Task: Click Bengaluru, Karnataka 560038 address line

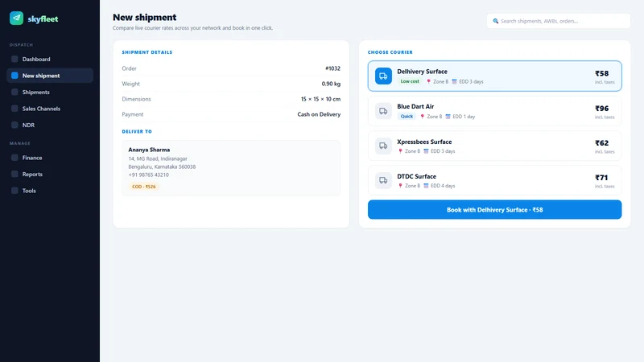Action: pos(162,167)
